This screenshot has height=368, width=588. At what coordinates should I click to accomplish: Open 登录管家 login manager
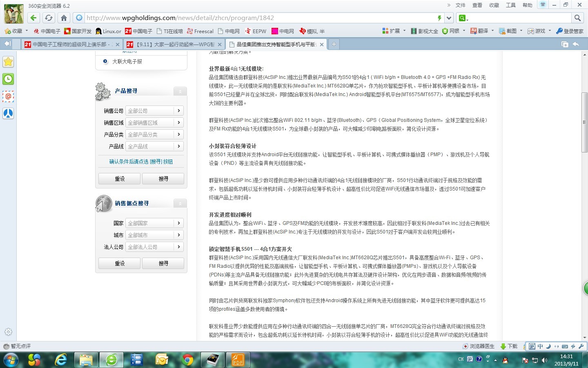point(570,31)
